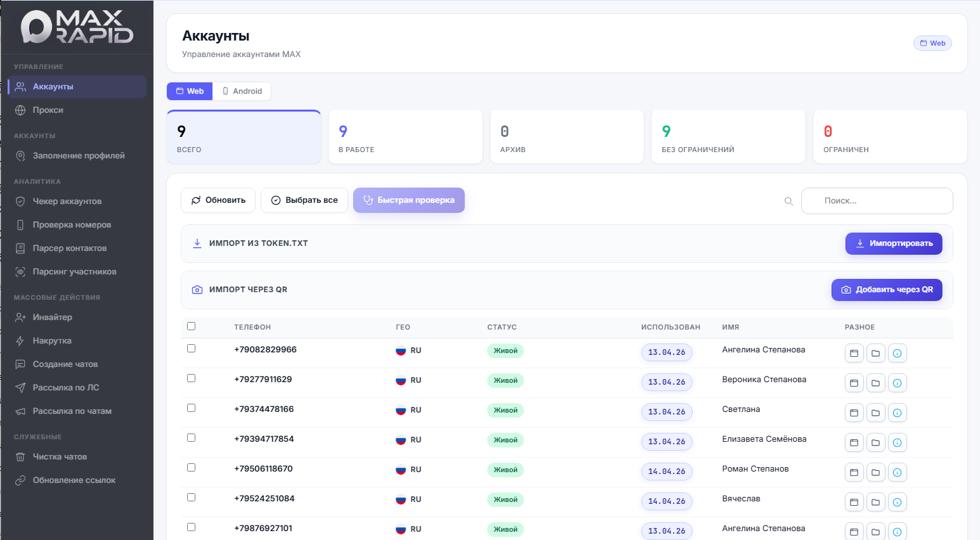The height and width of the screenshot is (540, 980).
Task: Check the box for +79082829966
Action: tap(192, 349)
